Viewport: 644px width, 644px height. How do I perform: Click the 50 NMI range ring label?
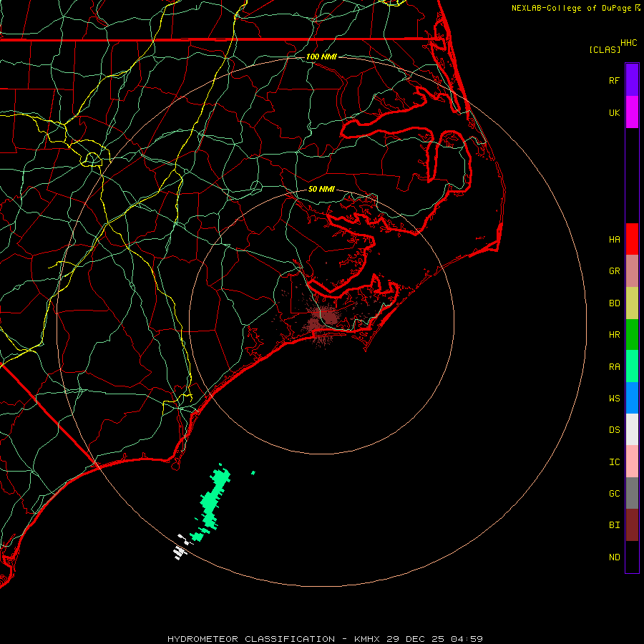click(321, 189)
